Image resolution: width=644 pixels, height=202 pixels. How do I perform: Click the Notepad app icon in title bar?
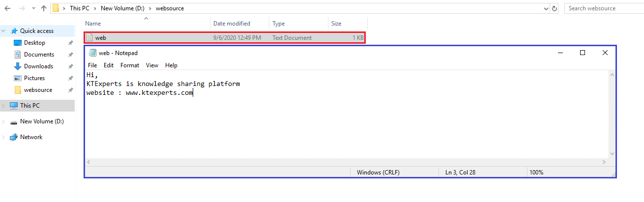click(x=92, y=53)
